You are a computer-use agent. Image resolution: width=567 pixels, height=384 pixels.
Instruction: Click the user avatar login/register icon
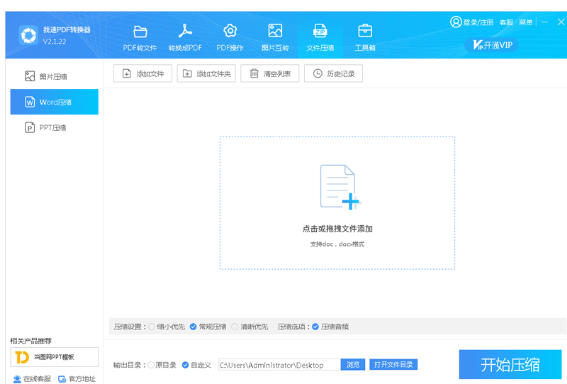[456, 22]
